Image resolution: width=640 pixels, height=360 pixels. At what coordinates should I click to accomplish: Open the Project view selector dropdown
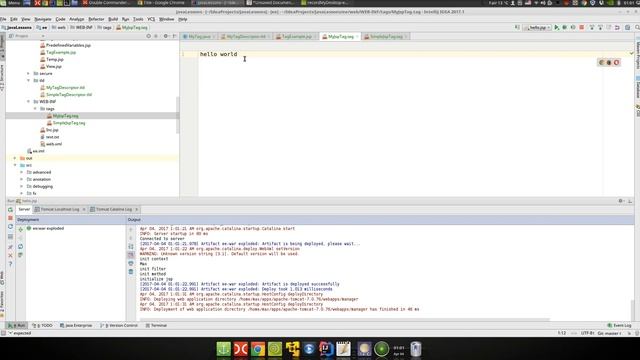(26, 36)
